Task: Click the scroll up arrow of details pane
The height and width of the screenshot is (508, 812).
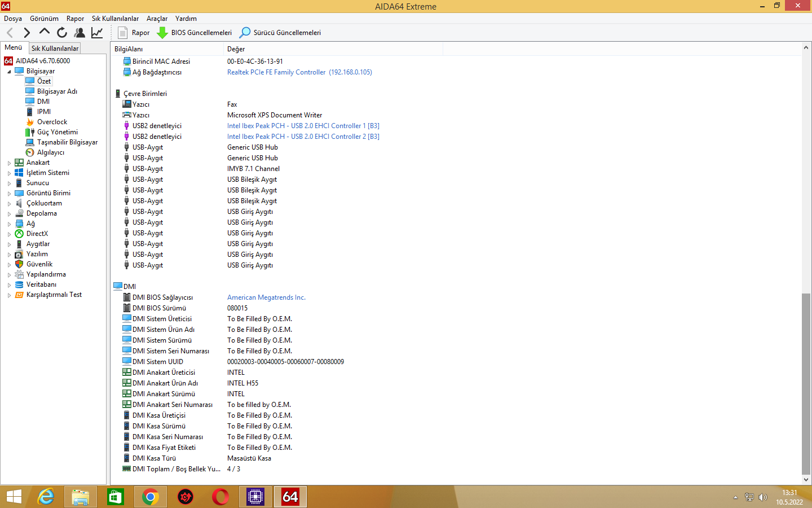Action: point(806,48)
